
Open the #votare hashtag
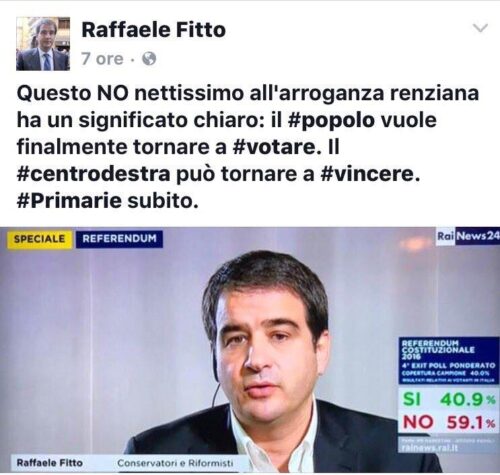point(274,147)
